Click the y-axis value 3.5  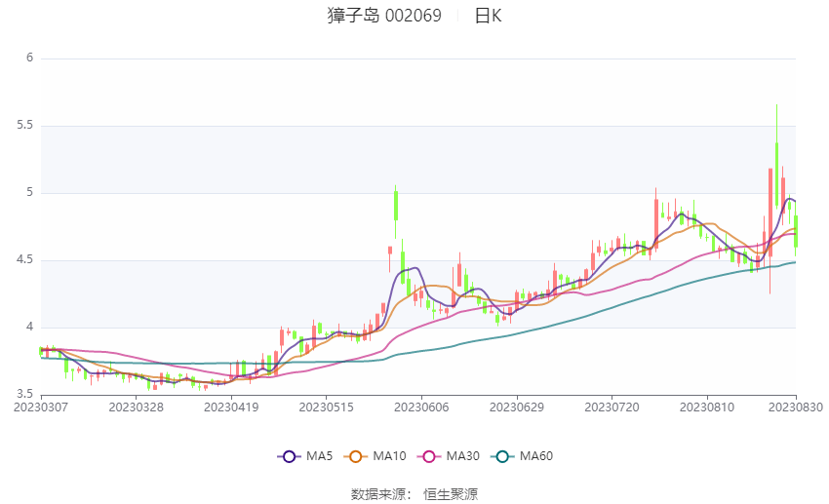[x=24, y=394]
